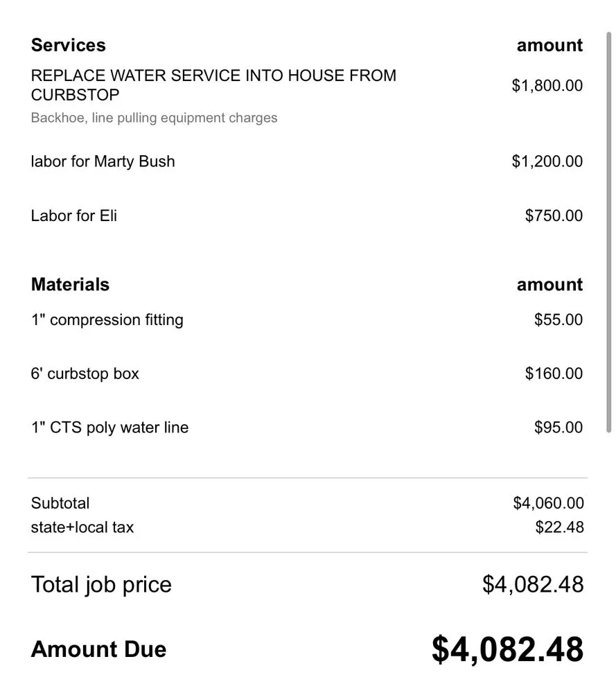Viewport: 616px width, 693px height.
Task: Click the "Services" section heading
Action: pos(68,46)
